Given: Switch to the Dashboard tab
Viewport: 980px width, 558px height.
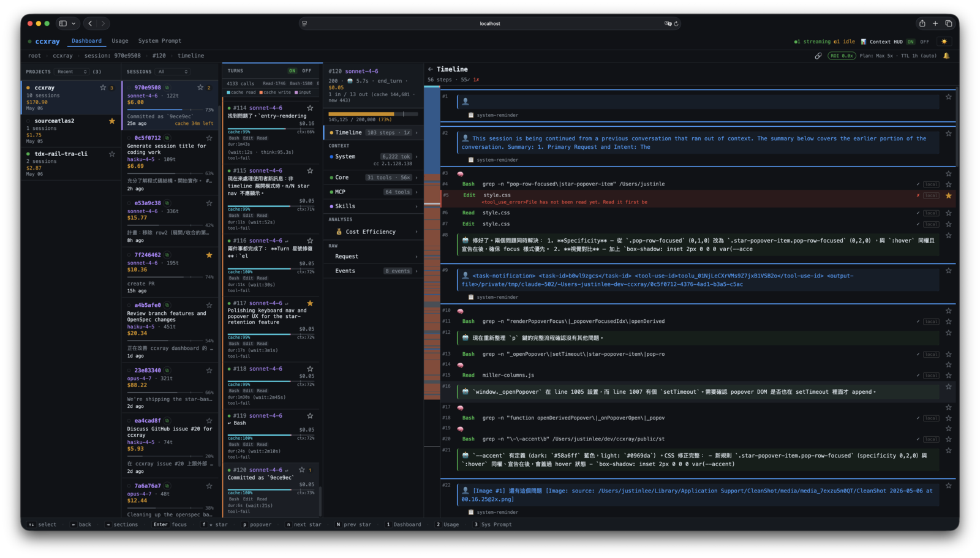Looking at the screenshot, I should pyautogui.click(x=86, y=41).
